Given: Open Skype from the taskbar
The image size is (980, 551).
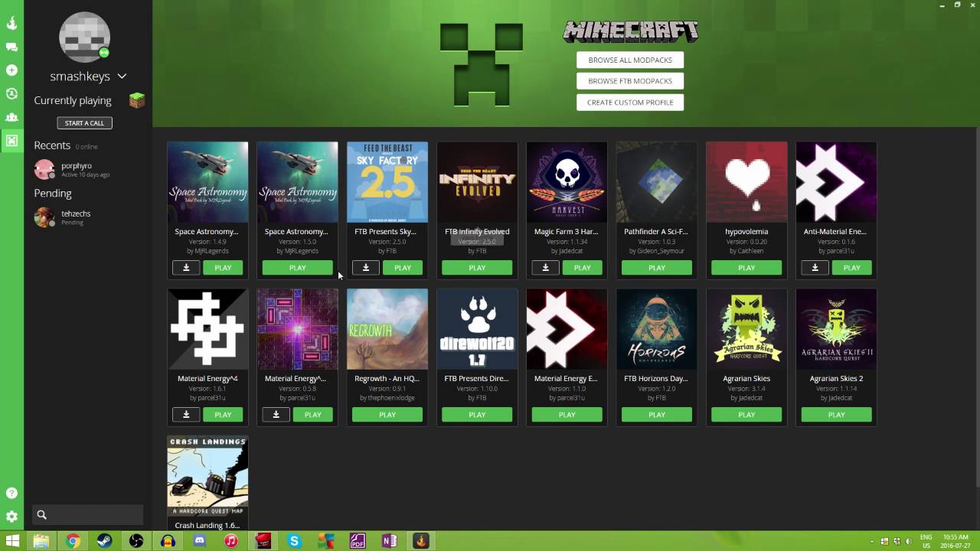Looking at the screenshot, I should pyautogui.click(x=295, y=541).
